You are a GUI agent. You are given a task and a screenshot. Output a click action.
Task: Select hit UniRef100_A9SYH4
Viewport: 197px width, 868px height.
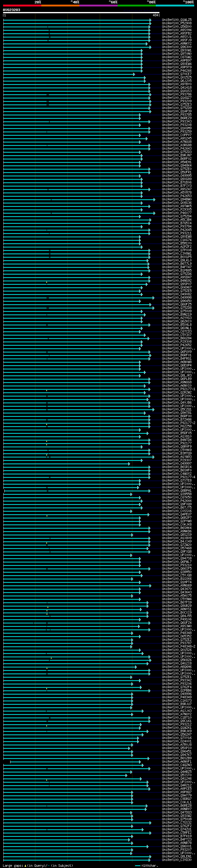coord(177,30)
